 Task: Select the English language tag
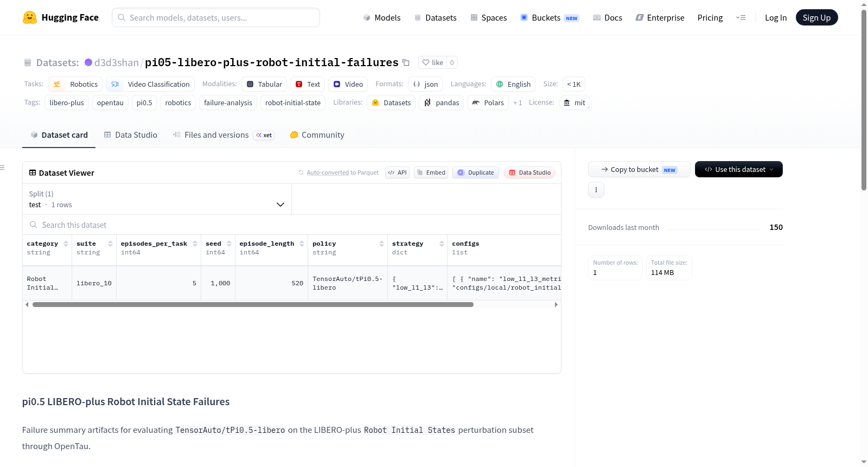tap(513, 84)
